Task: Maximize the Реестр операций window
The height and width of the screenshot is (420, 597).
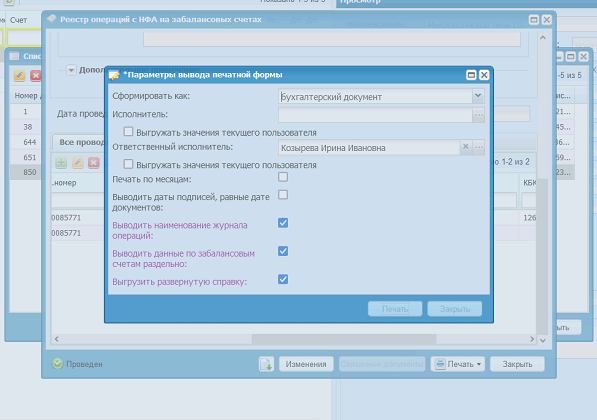Action: pyautogui.click(x=534, y=20)
